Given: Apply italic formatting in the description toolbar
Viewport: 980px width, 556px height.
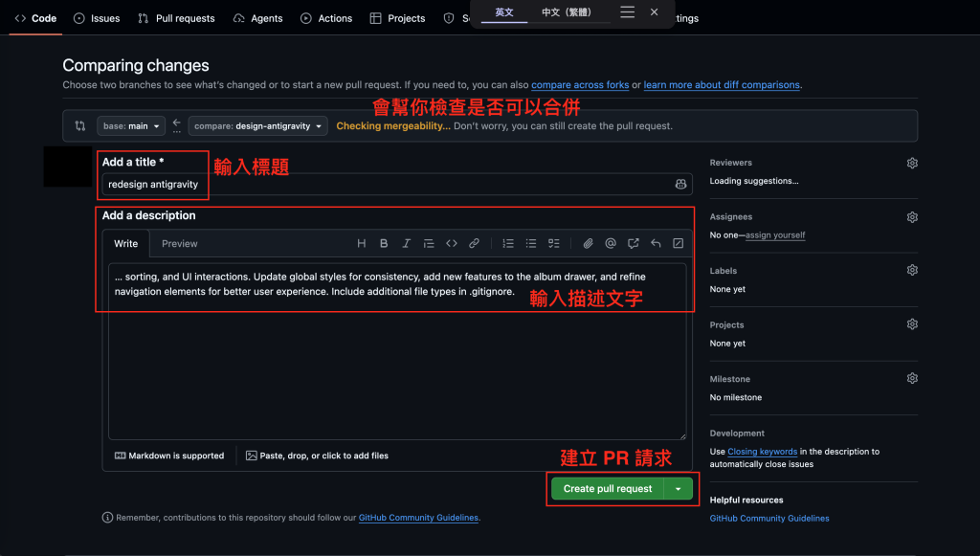Looking at the screenshot, I should tap(406, 244).
